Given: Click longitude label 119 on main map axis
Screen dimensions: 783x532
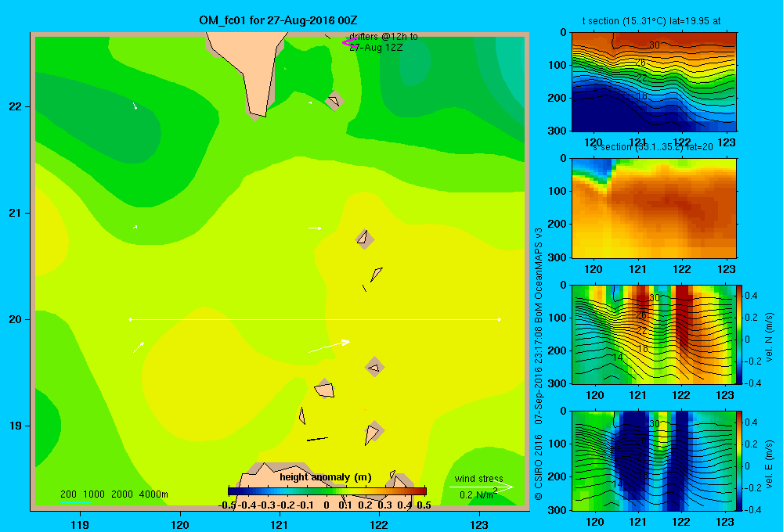Looking at the screenshot, I should [80, 524].
